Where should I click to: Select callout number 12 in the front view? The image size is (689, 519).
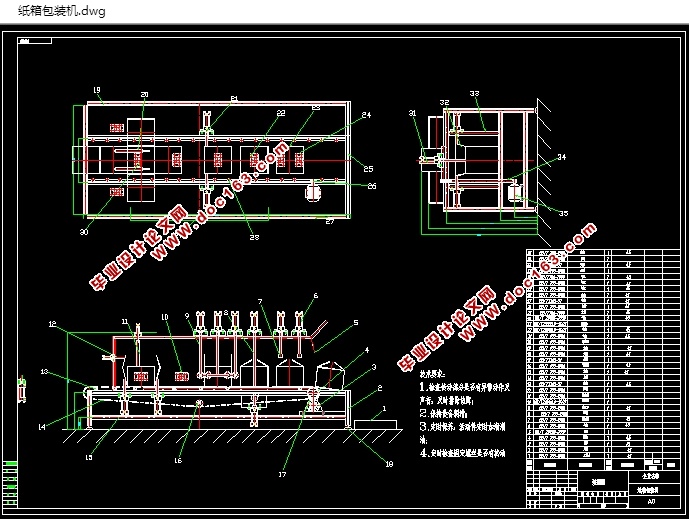52,324
